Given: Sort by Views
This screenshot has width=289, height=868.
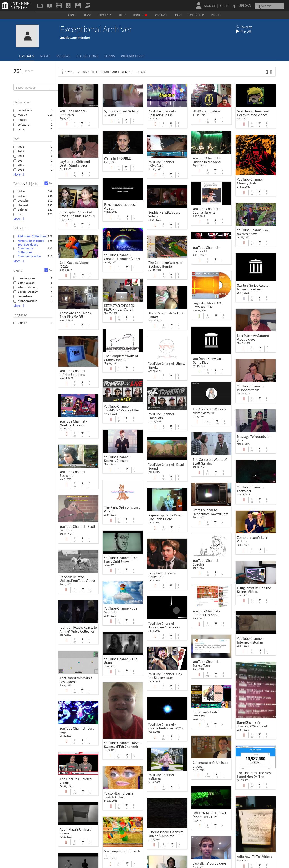Looking at the screenshot, I should click(82, 72).
